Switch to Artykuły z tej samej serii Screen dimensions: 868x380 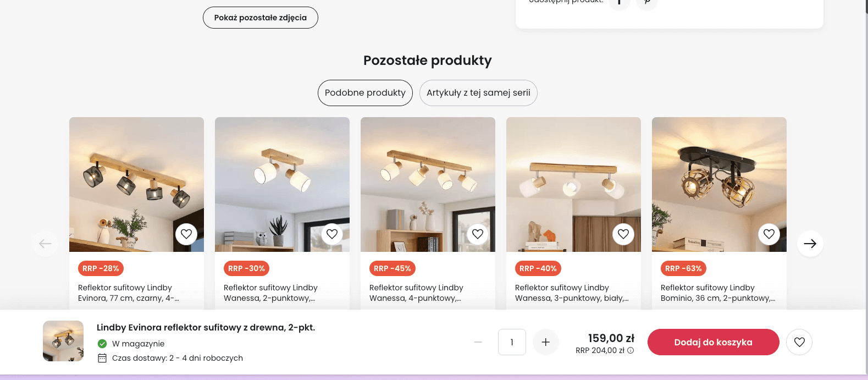click(478, 93)
